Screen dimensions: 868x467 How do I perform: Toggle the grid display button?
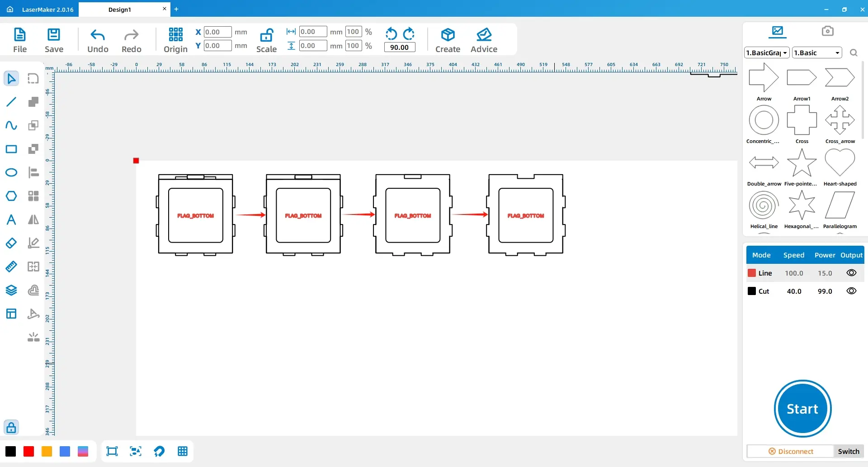click(x=183, y=451)
